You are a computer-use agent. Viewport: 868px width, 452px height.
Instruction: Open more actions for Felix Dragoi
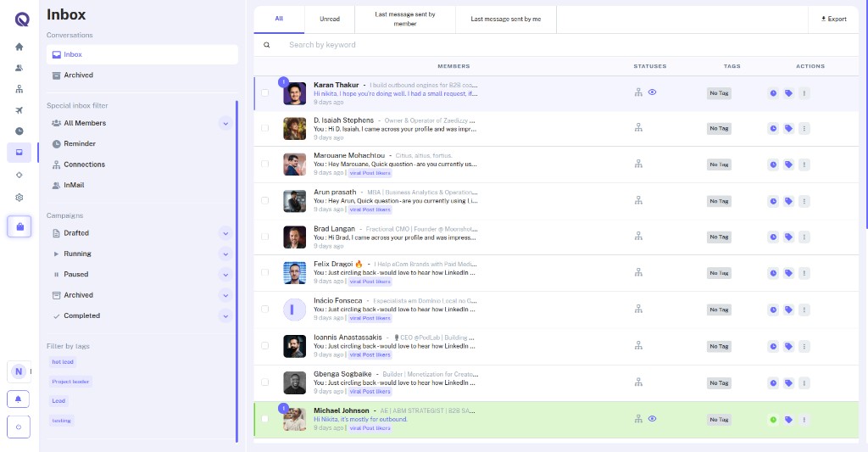804,273
